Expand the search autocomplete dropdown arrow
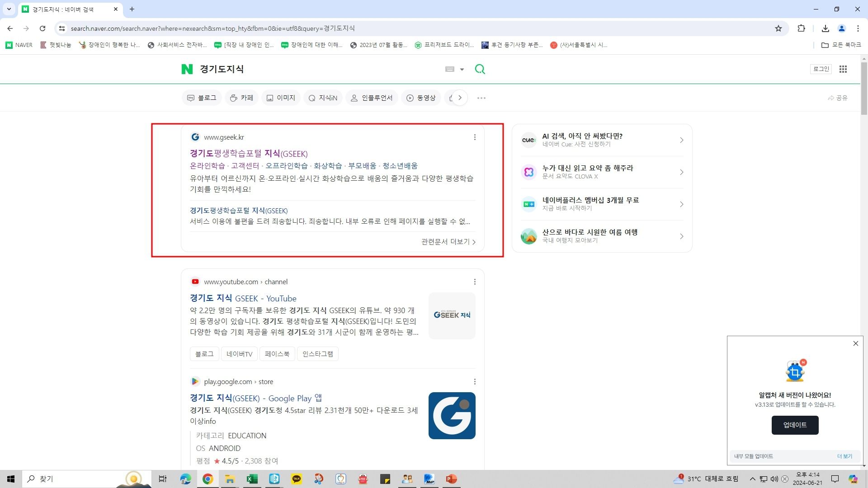This screenshot has width=868, height=488. point(462,70)
